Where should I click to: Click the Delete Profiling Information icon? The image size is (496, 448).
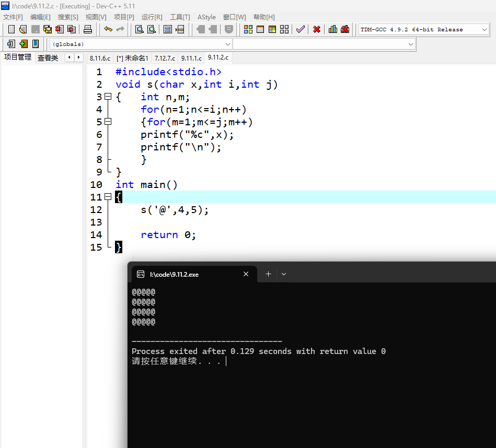point(345,29)
